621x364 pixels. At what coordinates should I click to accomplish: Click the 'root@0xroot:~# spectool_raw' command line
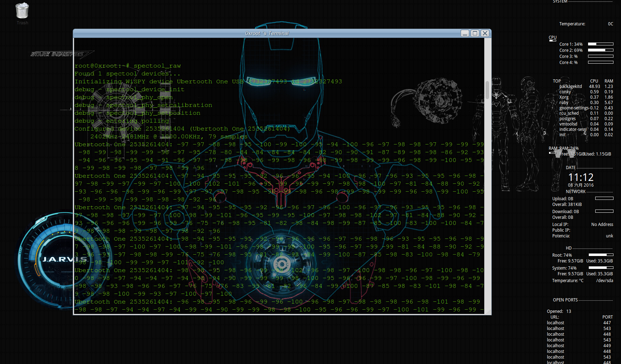128,66
